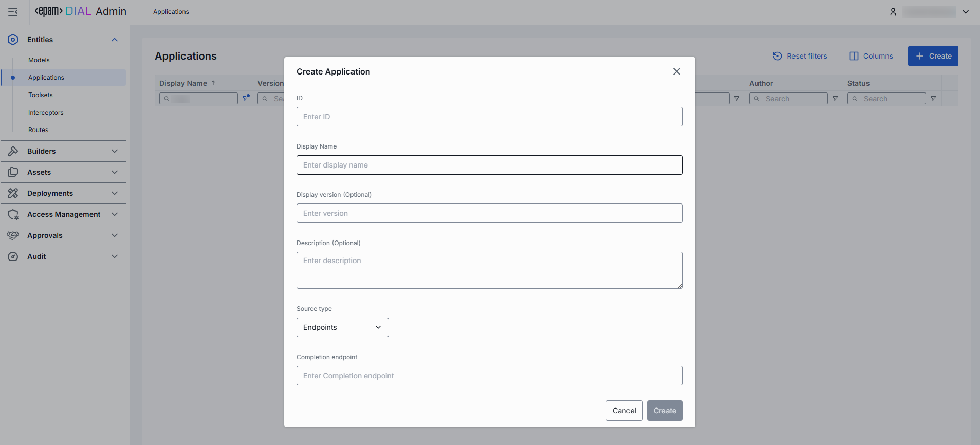Open the Models page

[39, 60]
